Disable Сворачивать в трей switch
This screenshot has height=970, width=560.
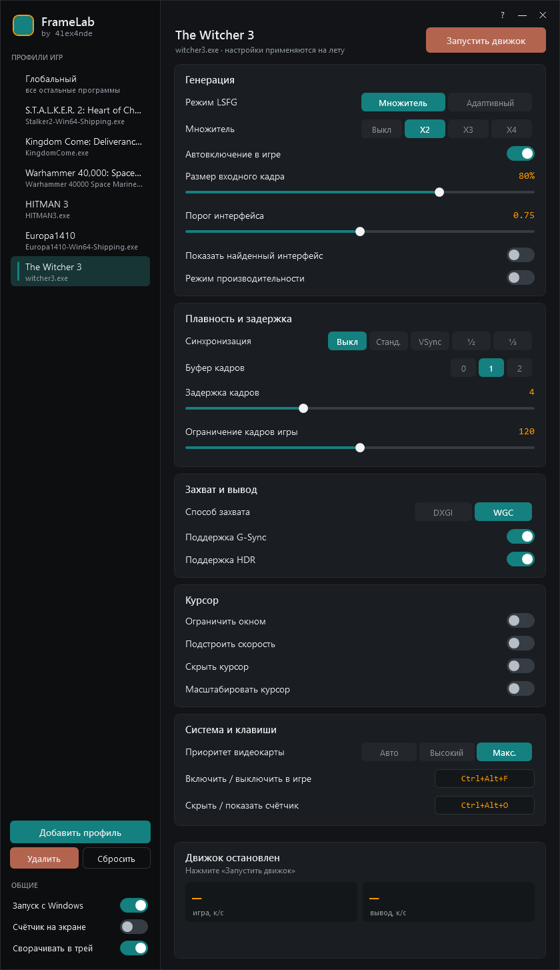pos(134,948)
